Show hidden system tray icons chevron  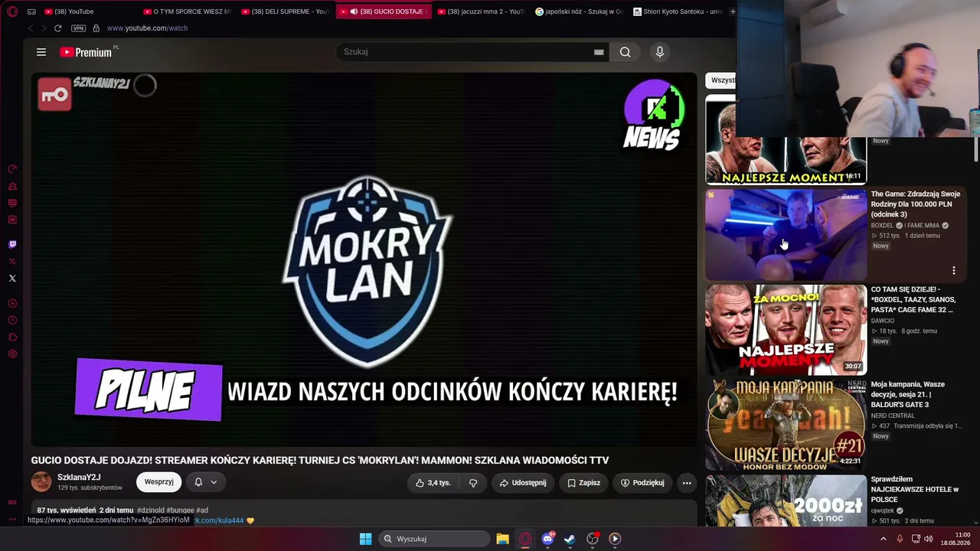[x=883, y=539]
